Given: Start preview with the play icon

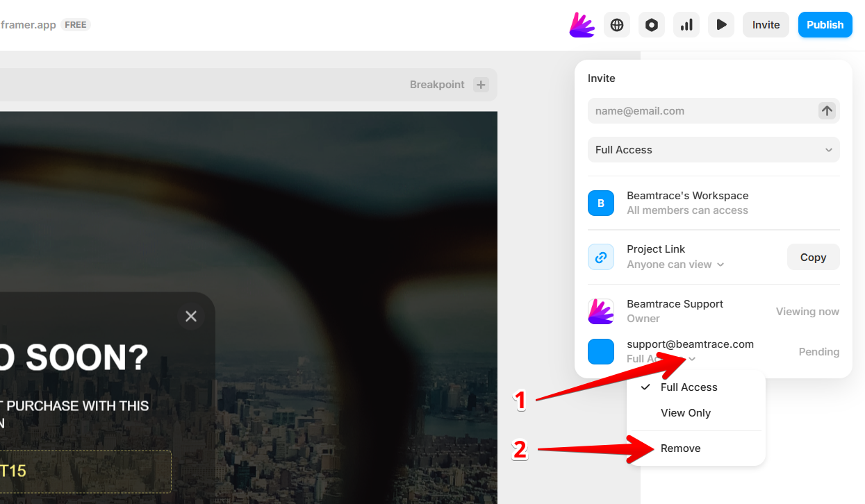Looking at the screenshot, I should [x=721, y=25].
